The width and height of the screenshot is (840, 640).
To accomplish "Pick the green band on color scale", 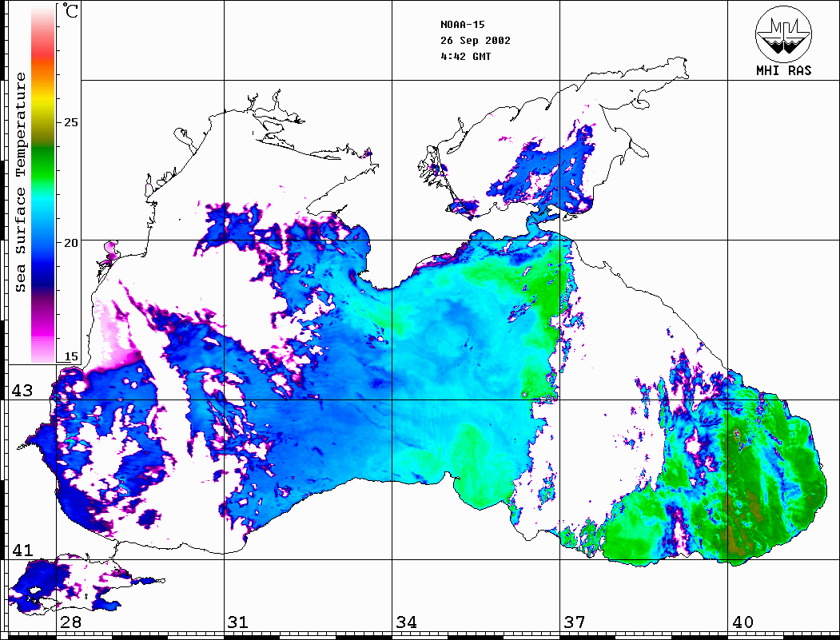I will [43, 163].
